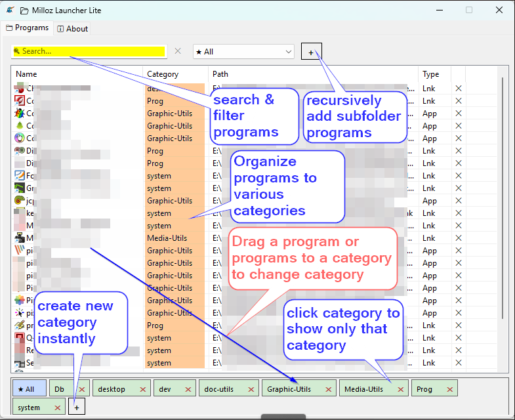The width and height of the screenshot is (515, 420).
Task: Select the camera icon in Media-Utils row
Action: click(20, 238)
